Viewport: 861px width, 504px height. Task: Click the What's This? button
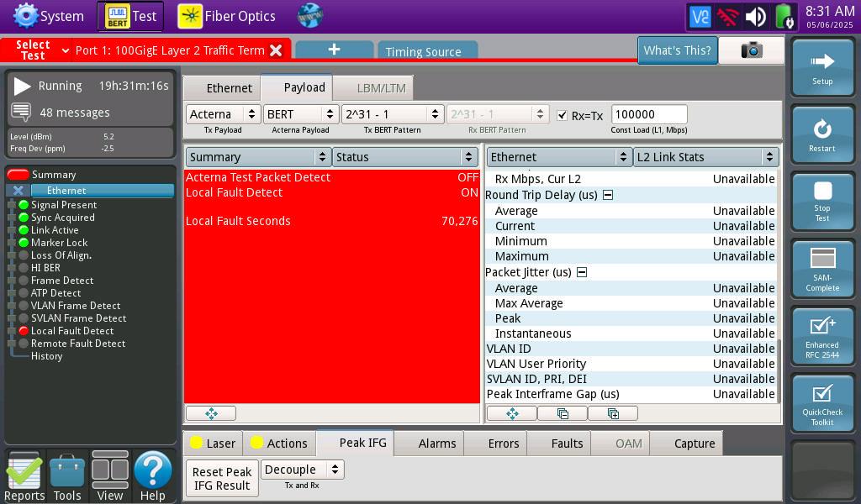[678, 50]
